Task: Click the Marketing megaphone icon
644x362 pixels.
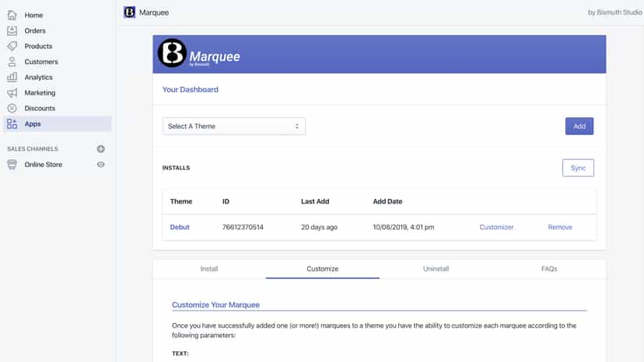Action: pyautogui.click(x=12, y=92)
